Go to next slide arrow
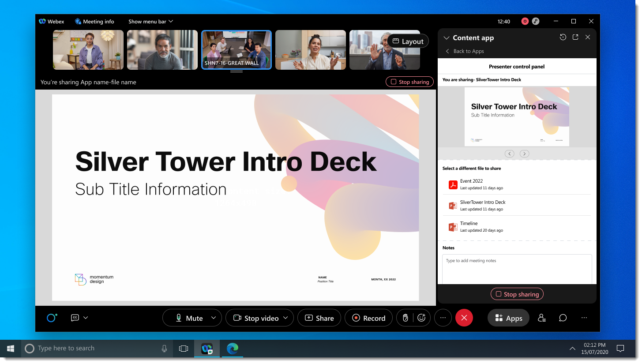Image resolution: width=642 pixels, height=364 pixels. click(x=524, y=154)
